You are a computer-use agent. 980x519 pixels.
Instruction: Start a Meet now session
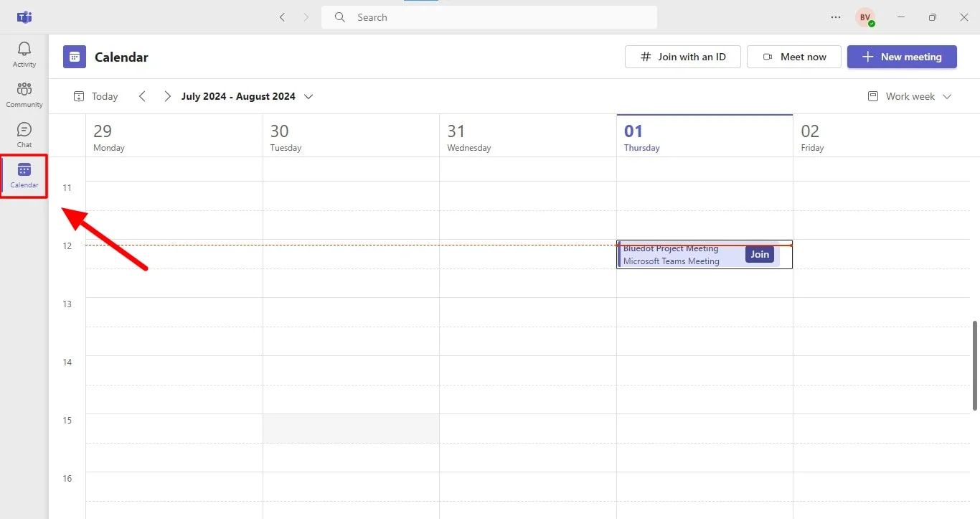tap(794, 57)
